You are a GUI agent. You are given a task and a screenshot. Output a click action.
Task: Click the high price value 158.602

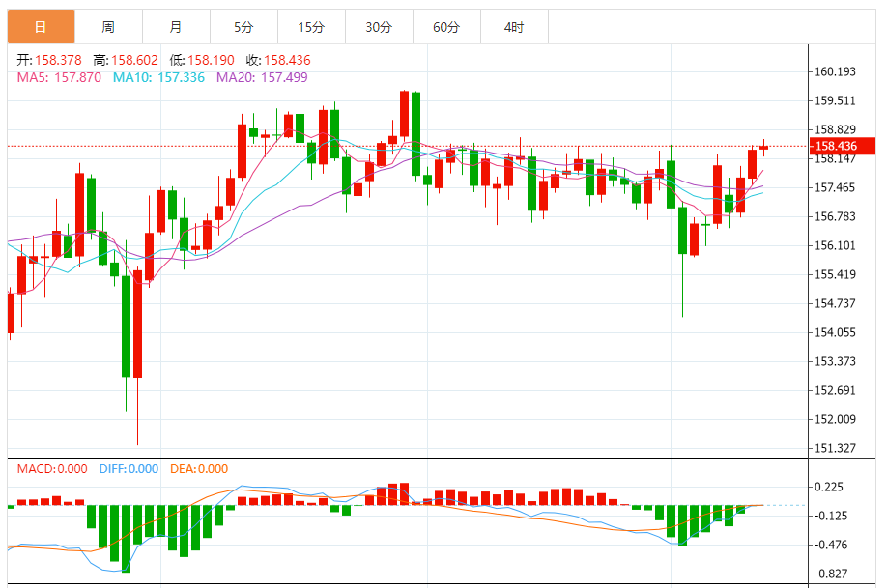click(x=134, y=60)
